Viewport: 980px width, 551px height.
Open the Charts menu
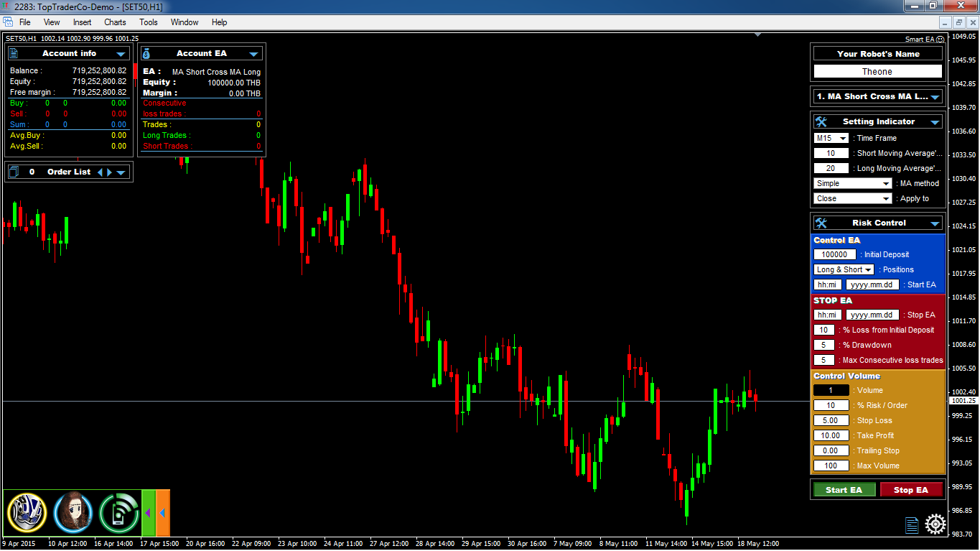click(x=115, y=22)
